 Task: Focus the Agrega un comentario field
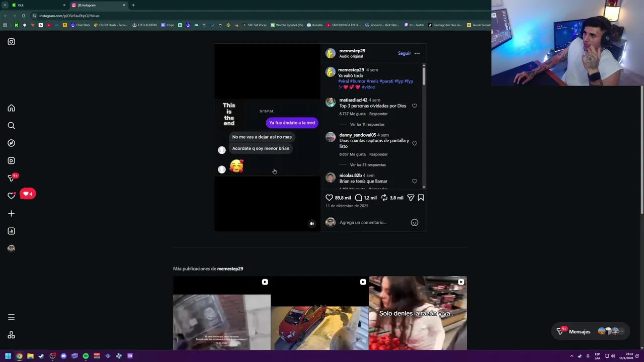[x=372, y=222]
